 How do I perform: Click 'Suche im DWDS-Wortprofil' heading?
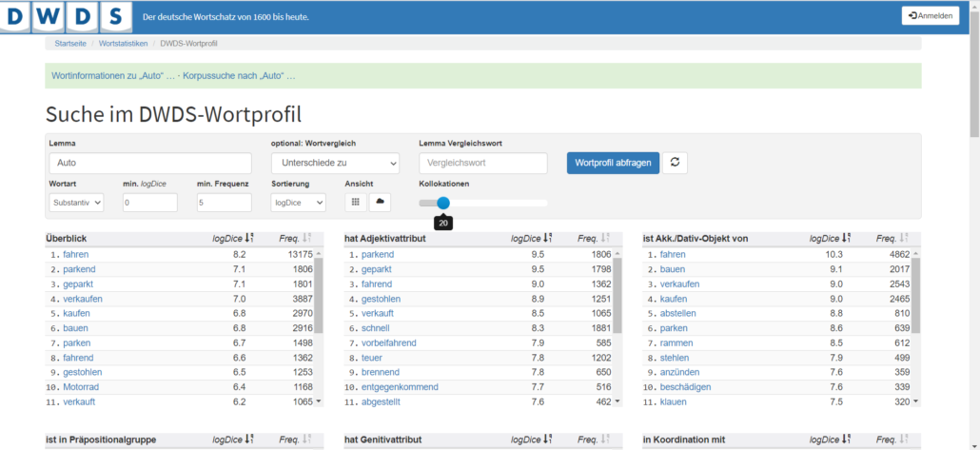click(173, 114)
